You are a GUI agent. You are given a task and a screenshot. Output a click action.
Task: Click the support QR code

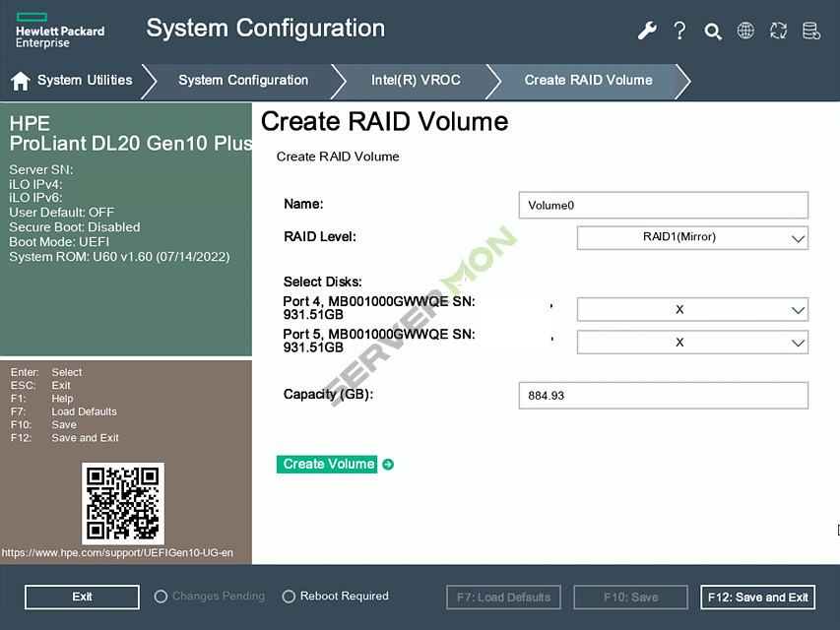pyautogui.click(x=123, y=504)
